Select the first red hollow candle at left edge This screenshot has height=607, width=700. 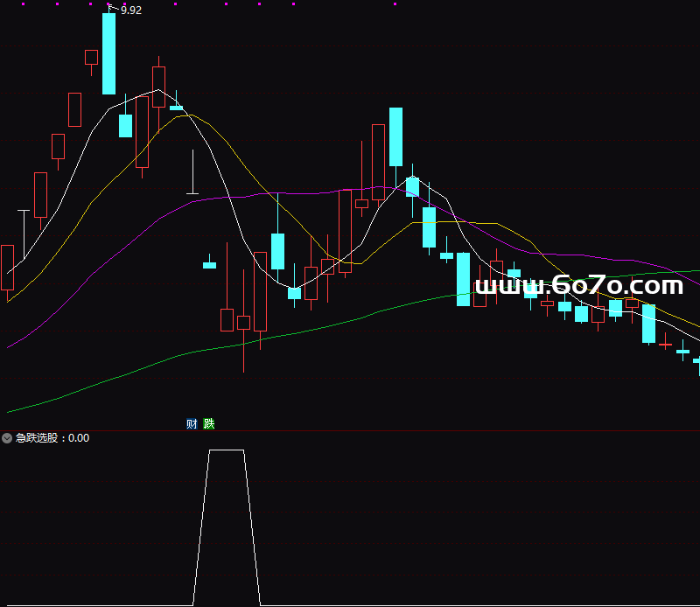click(x=8, y=267)
